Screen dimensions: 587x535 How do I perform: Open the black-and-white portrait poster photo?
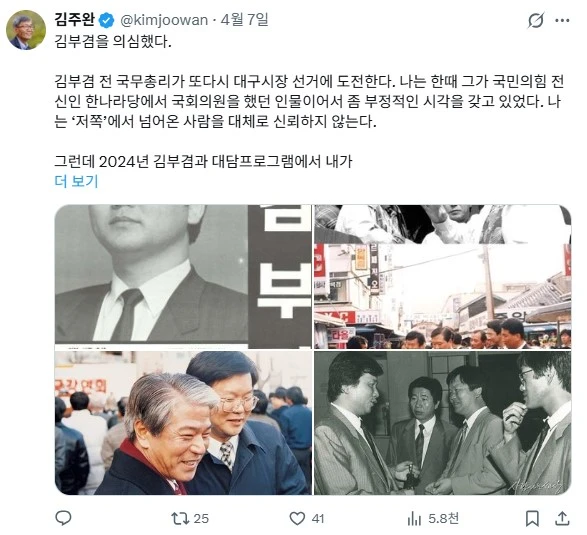pos(183,277)
